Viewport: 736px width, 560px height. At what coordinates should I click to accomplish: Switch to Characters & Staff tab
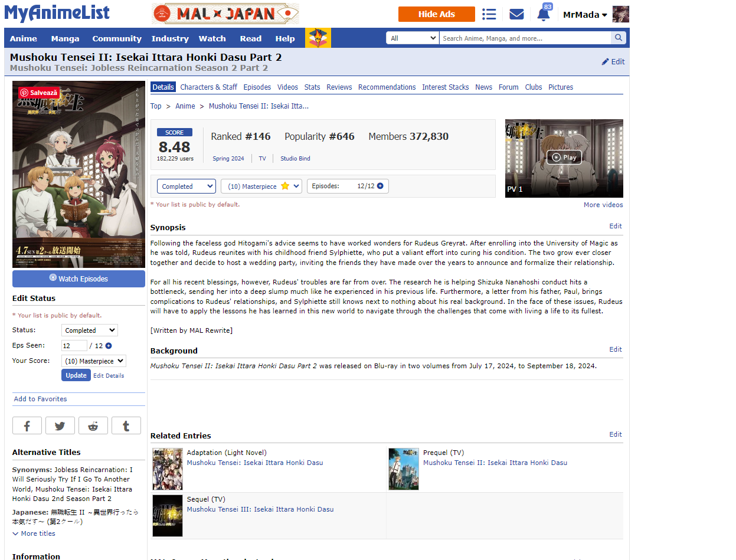pyautogui.click(x=209, y=87)
